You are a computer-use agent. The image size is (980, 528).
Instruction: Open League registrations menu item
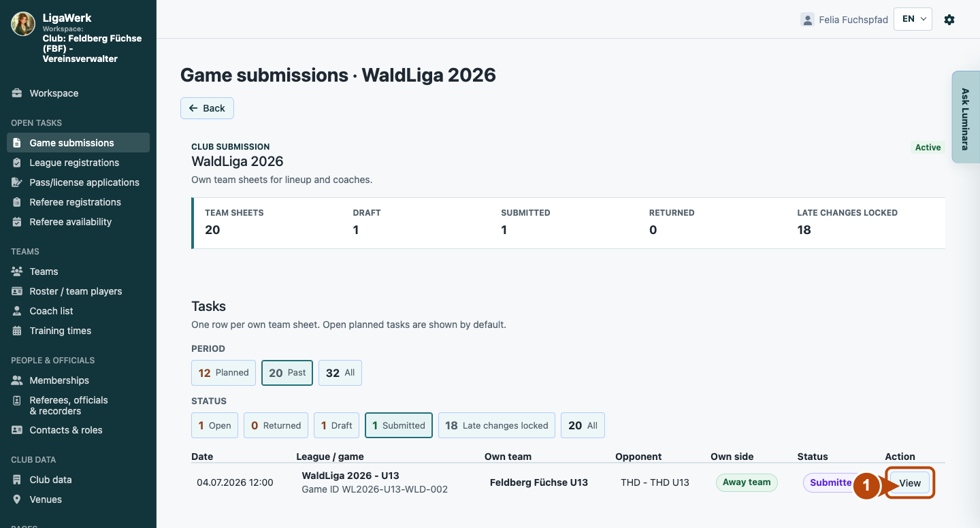click(78, 163)
